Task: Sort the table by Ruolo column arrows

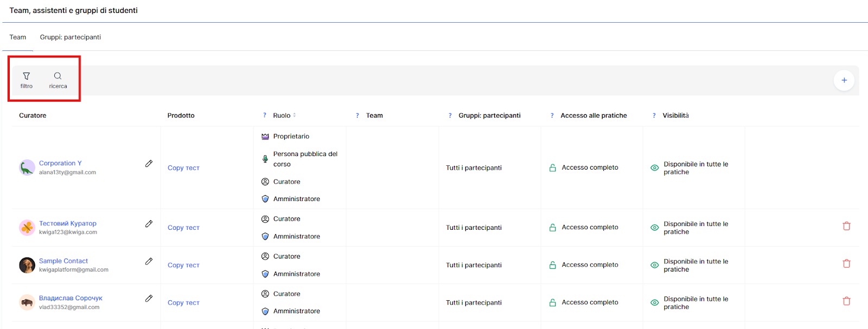Action: pos(295,115)
